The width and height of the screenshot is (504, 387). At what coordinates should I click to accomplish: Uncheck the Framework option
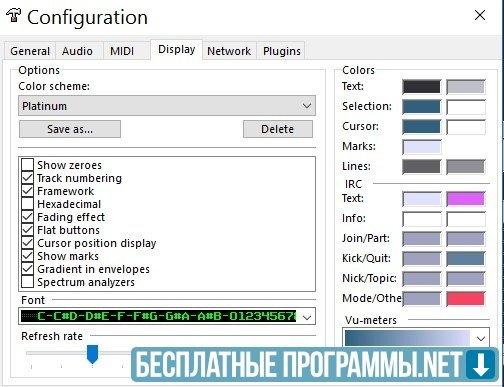27,191
